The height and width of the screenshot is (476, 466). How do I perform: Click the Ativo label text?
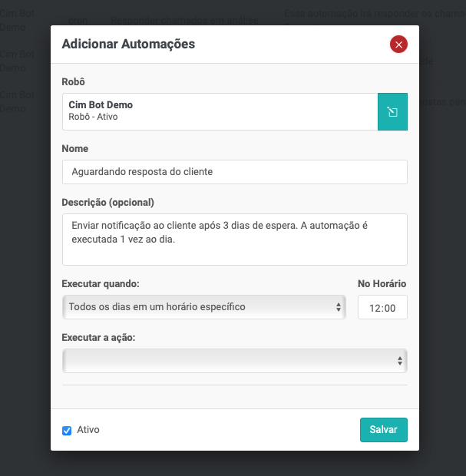(x=88, y=430)
